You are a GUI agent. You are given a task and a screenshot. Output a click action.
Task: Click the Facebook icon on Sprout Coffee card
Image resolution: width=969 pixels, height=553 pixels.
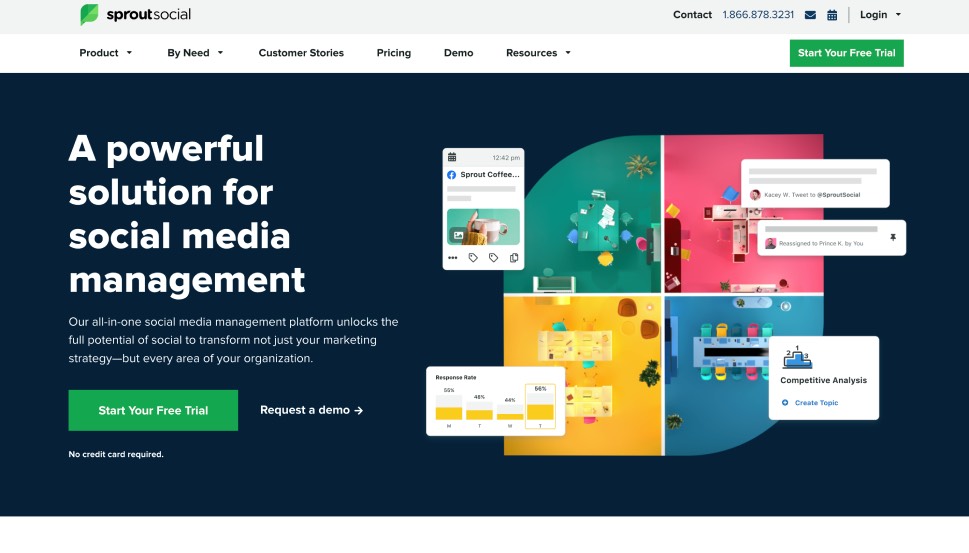click(x=452, y=175)
